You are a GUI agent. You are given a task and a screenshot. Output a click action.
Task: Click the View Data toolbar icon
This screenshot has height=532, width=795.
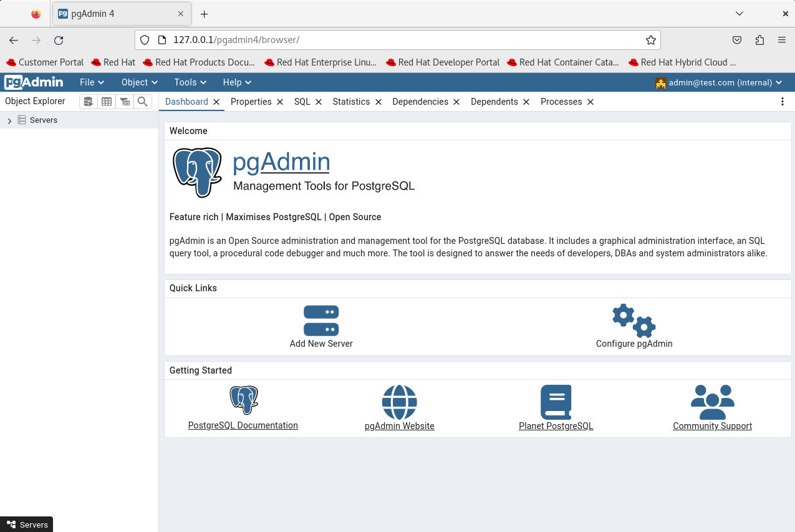pos(106,101)
